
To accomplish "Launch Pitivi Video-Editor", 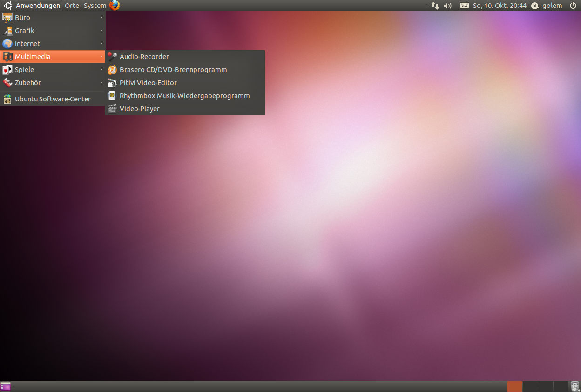I will coord(185,83).
